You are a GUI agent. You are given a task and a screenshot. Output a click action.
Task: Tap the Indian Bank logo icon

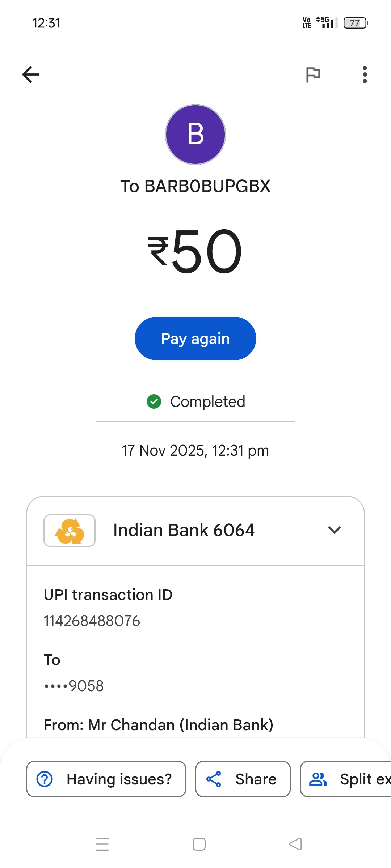(70, 531)
